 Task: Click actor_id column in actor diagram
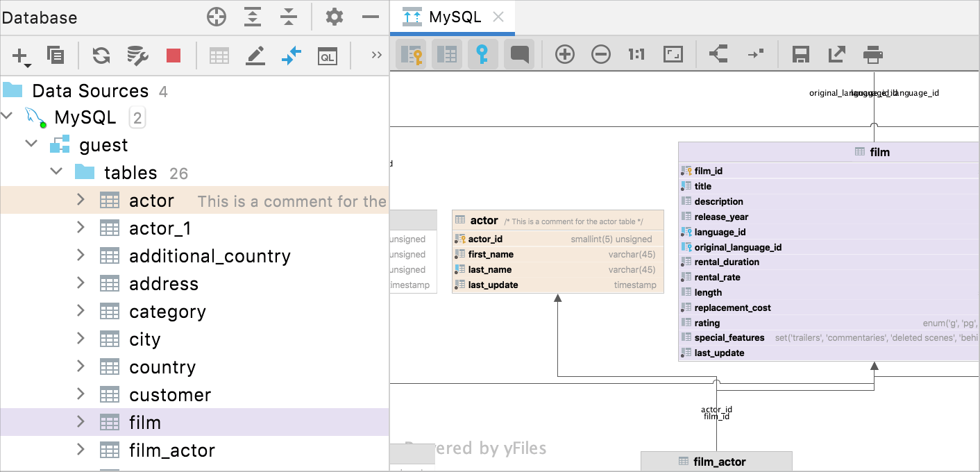coord(558,239)
